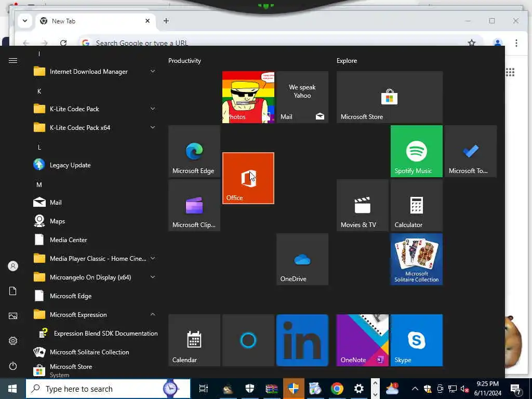The width and height of the screenshot is (532, 399).
Task: Reload the page in Chrome
Action: coord(63,43)
